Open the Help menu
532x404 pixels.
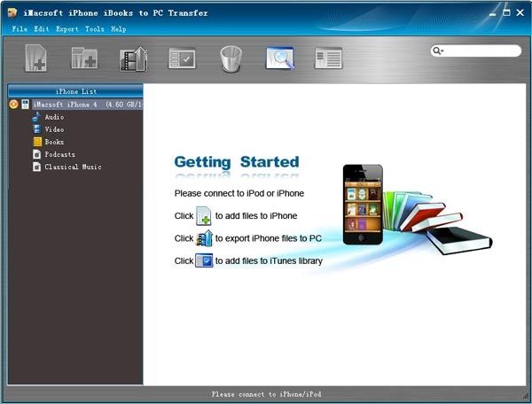click(x=119, y=29)
